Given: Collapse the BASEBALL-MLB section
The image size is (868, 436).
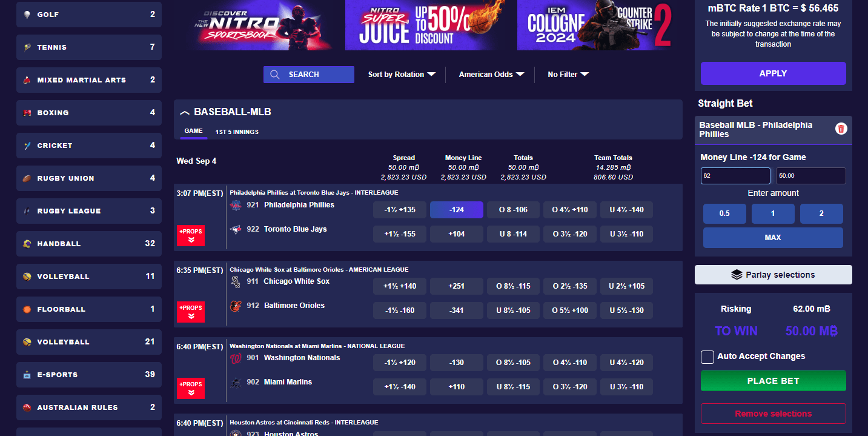Looking at the screenshot, I should pyautogui.click(x=185, y=113).
